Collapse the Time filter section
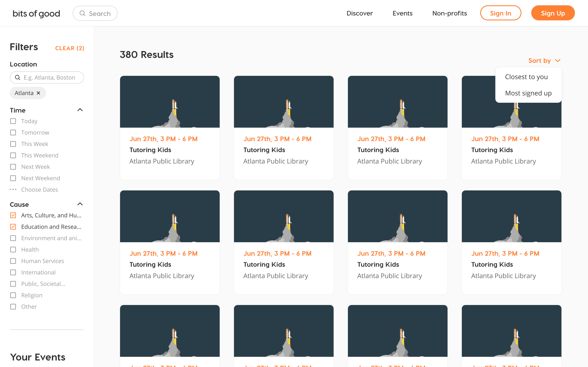This screenshot has height=367, width=588. click(x=80, y=110)
